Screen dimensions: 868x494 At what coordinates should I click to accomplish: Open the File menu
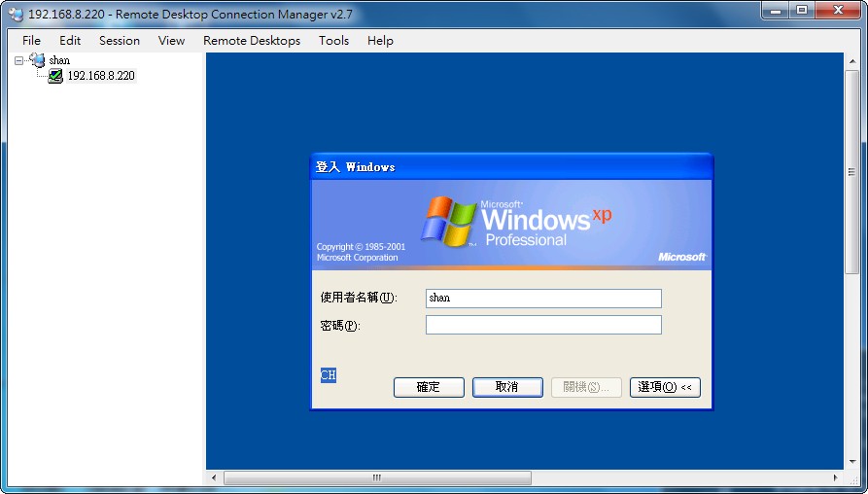pos(31,41)
